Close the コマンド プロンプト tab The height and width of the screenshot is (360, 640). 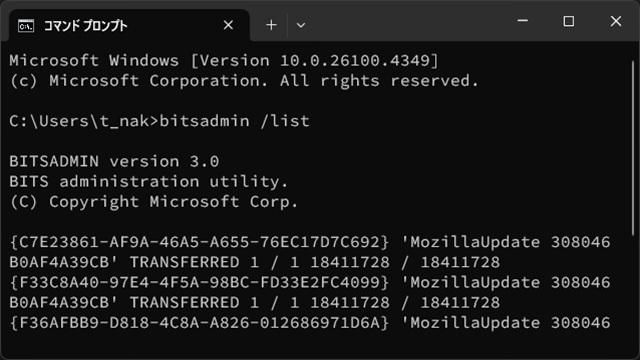point(229,25)
